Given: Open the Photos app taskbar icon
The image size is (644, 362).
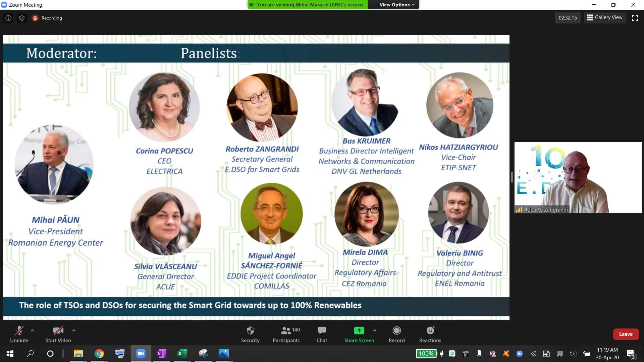Looking at the screenshot, I should (x=224, y=354).
